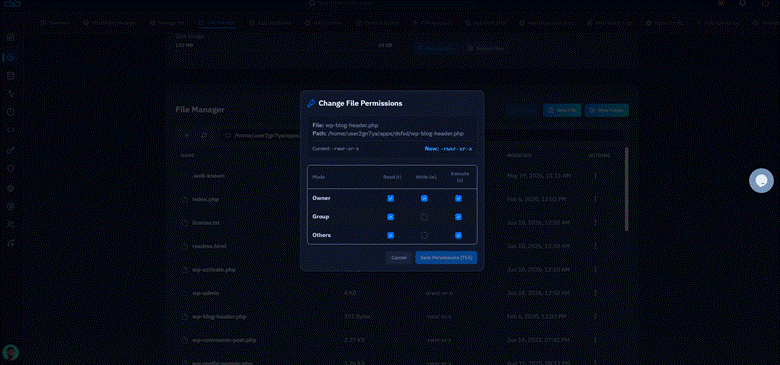Open actions menu for wp-blog-header.php row
The width and height of the screenshot is (780, 365).
pyautogui.click(x=595, y=317)
